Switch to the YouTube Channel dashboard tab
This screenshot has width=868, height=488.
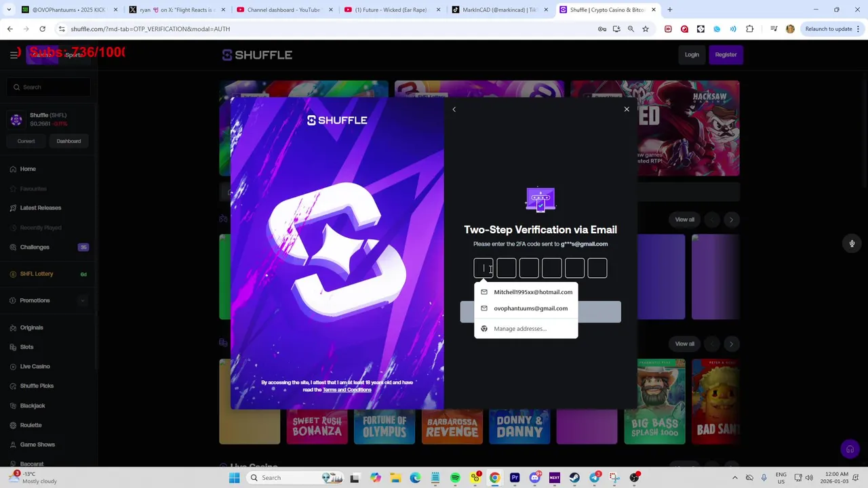[x=283, y=9]
